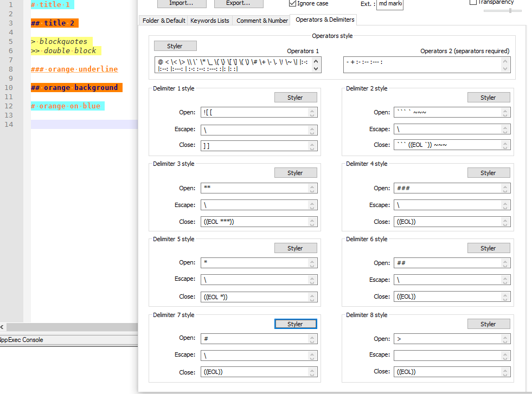Open the Operators style Styler
The image size is (532, 394).
pos(175,46)
